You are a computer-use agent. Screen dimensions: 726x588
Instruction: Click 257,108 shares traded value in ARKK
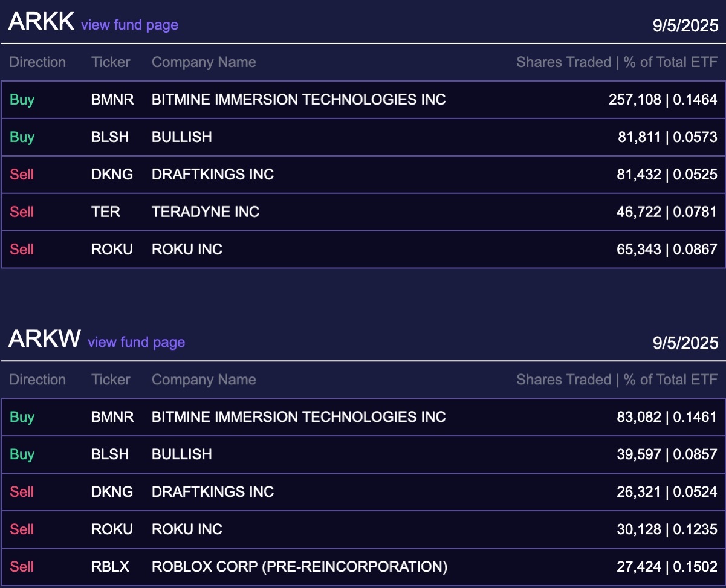(x=635, y=100)
